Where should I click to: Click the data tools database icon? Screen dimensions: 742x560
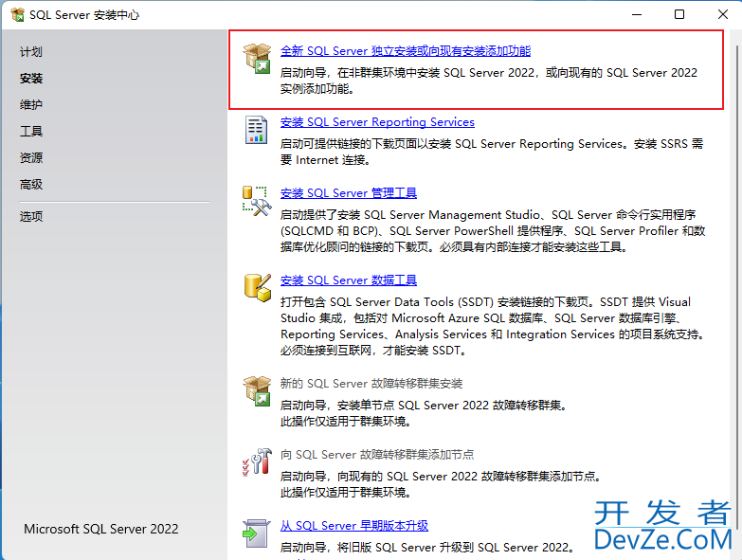[x=258, y=287]
